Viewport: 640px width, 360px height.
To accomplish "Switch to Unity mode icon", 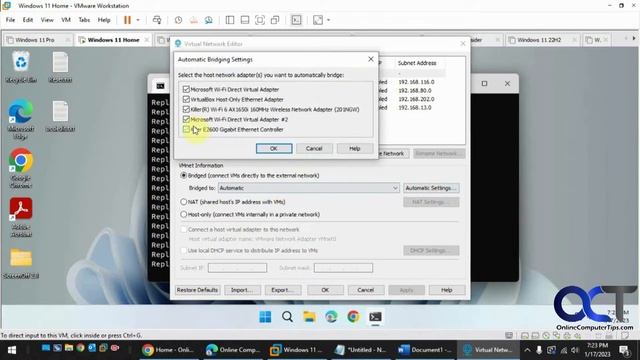I will pyautogui.click(x=275, y=20).
